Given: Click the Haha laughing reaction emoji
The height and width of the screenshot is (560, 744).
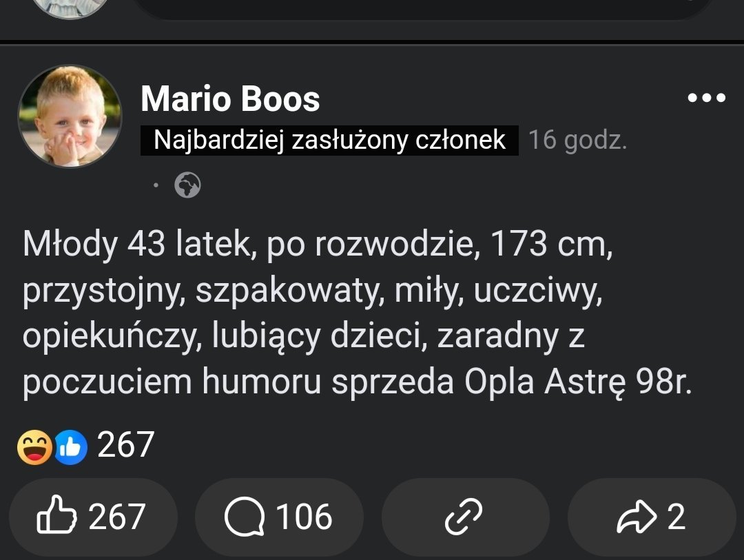Looking at the screenshot, I should tap(35, 447).
